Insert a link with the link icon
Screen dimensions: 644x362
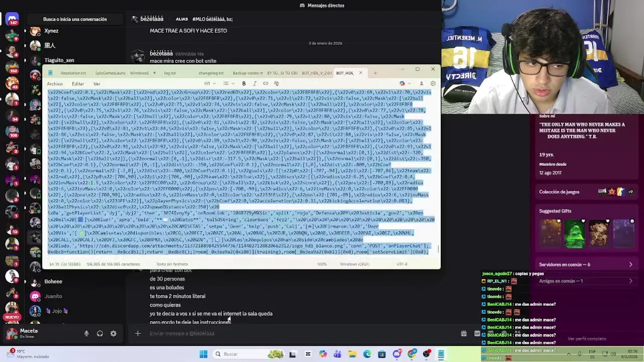pos(266,83)
